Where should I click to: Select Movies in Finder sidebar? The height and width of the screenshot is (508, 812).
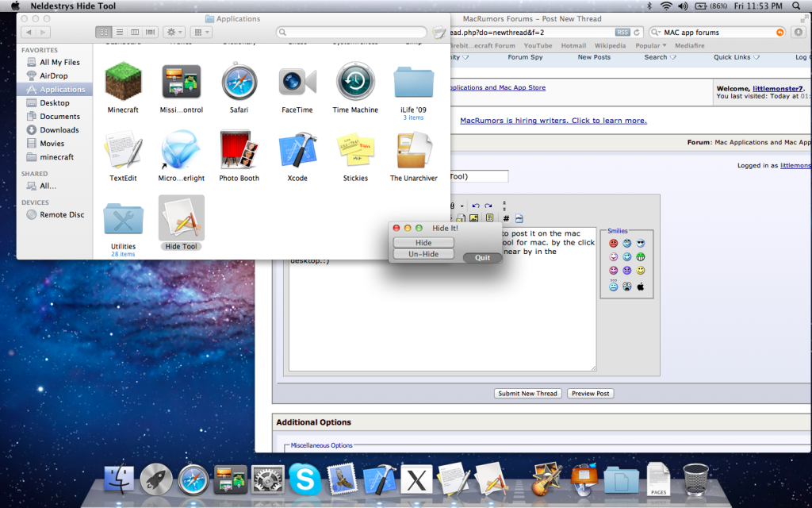click(55, 143)
